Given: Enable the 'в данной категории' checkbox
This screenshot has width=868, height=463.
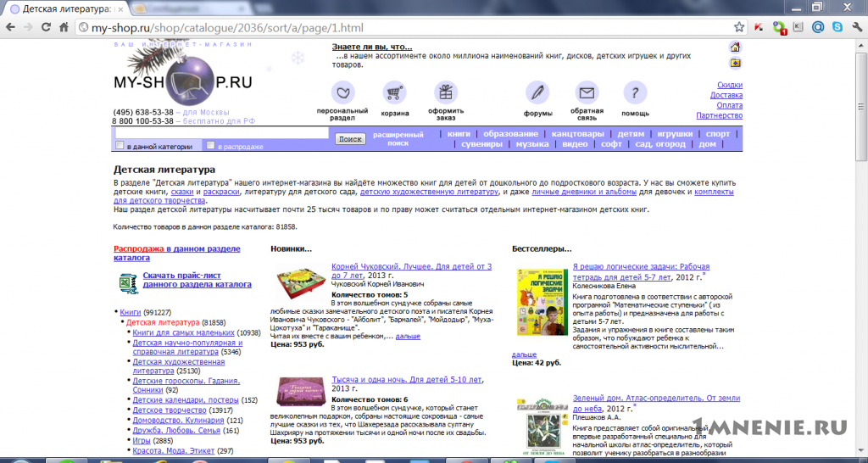Looking at the screenshot, I should tap(119, 146).
